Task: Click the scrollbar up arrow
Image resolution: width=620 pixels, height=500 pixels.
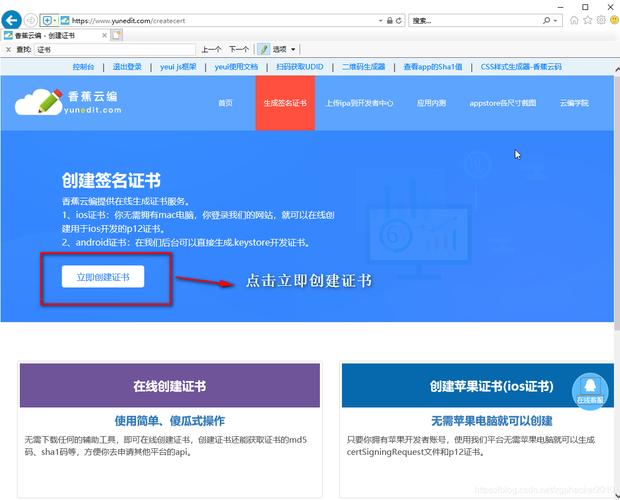Action: (x=617, y=69)
